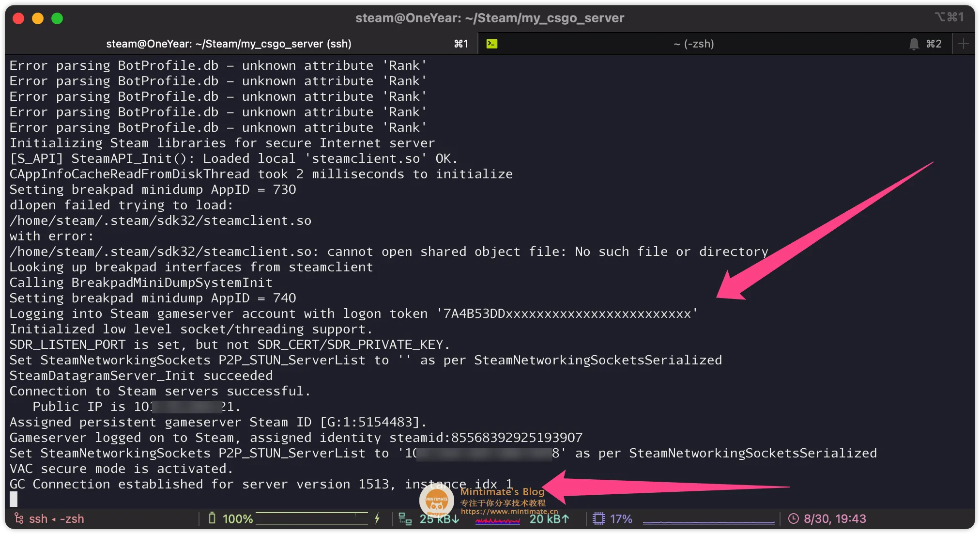Click the clock icon next to date

coord(794,519)
